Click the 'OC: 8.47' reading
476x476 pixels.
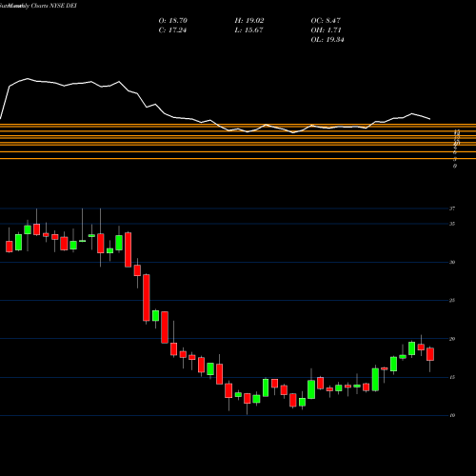(x=326, y=21)
